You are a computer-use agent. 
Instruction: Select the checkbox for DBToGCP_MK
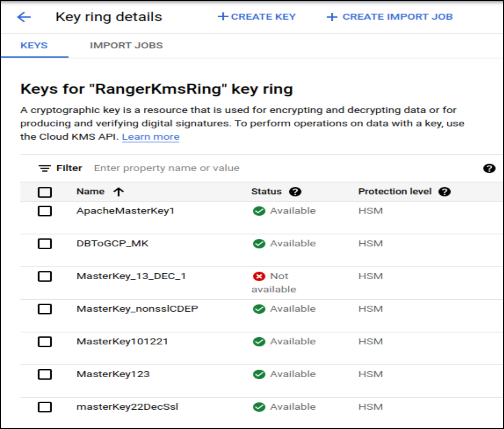click(x=45, y=244)
